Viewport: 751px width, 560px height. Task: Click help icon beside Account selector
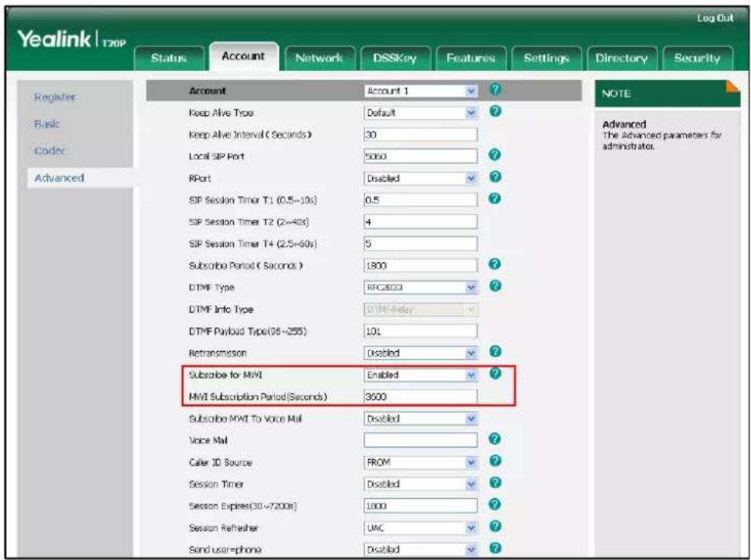[x=496, y=89]
